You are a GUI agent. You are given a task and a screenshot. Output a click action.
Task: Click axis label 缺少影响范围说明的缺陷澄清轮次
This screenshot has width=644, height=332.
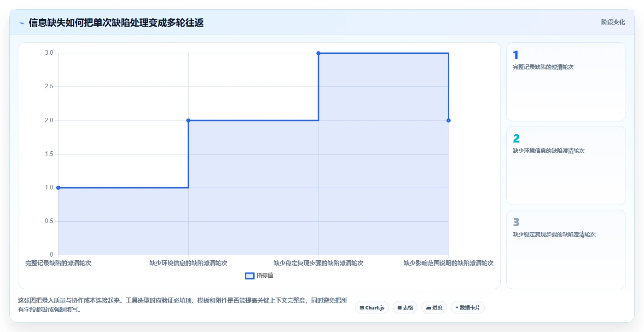(448, 263)
